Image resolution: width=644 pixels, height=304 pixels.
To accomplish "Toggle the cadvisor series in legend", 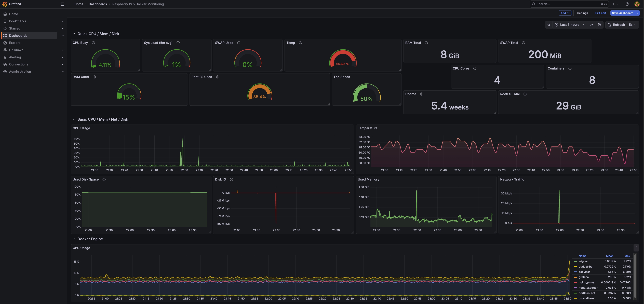I will [x=584, y=272].
